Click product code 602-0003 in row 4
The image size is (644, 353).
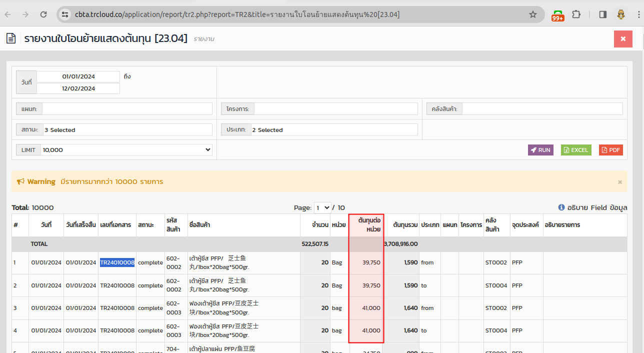tap(174, 330)
